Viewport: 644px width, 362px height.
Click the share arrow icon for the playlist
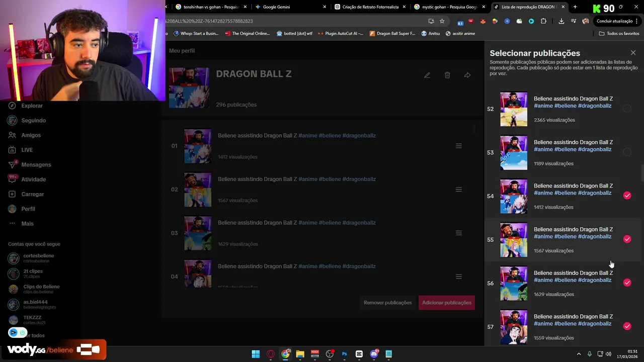[467, 75]
